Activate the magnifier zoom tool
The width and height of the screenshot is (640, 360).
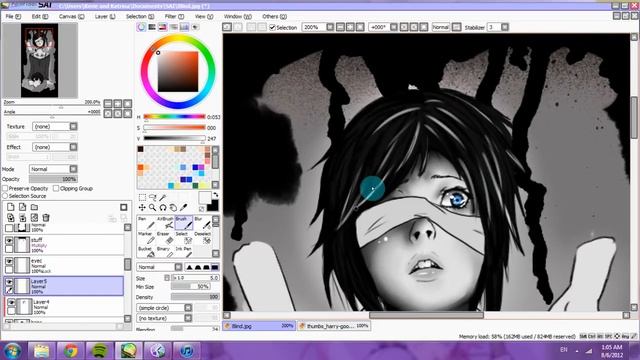(x=153, y=208)
